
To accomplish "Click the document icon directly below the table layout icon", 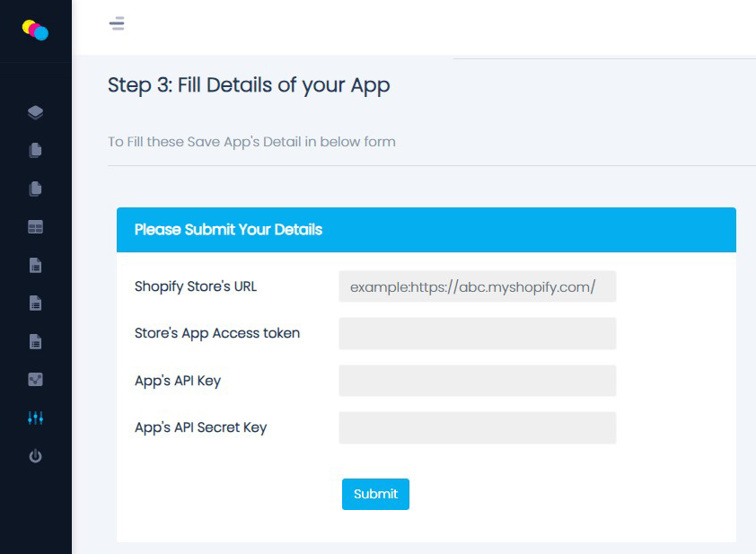I will tap(35, 265).
